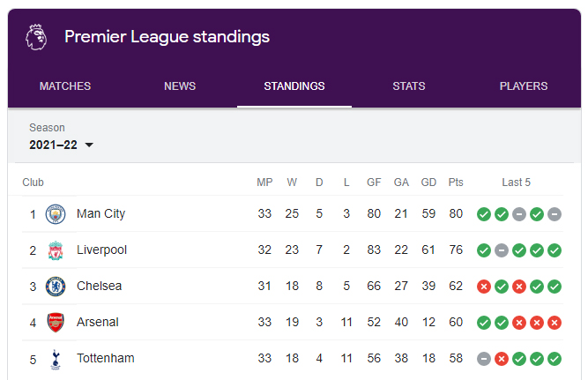The height and width of the screenshot is (380, 588).
Task: Click the Liverpool club crest
Action: click(56, 250)
